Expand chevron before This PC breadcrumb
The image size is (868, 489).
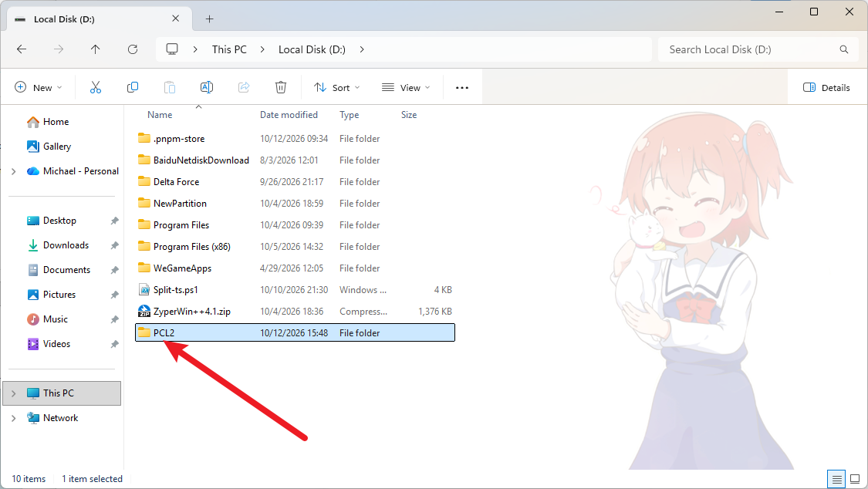(x=195, y=49)
